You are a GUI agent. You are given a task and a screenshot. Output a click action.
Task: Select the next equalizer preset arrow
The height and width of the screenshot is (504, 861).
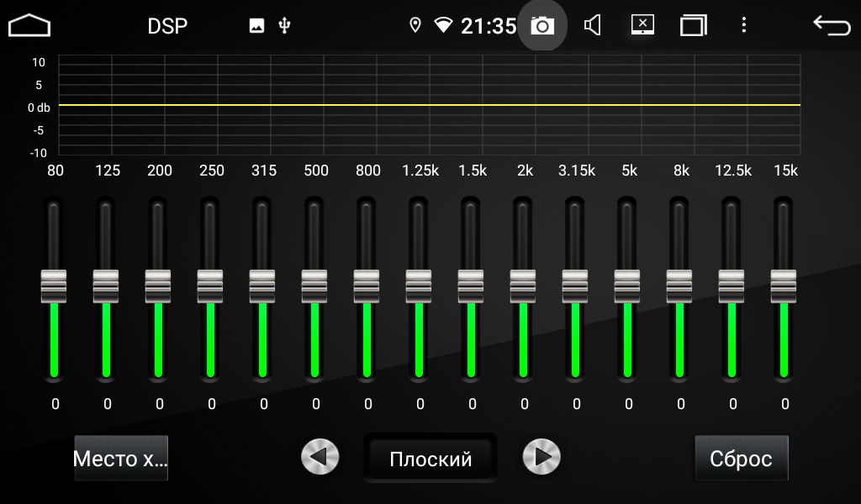point(541,458)
